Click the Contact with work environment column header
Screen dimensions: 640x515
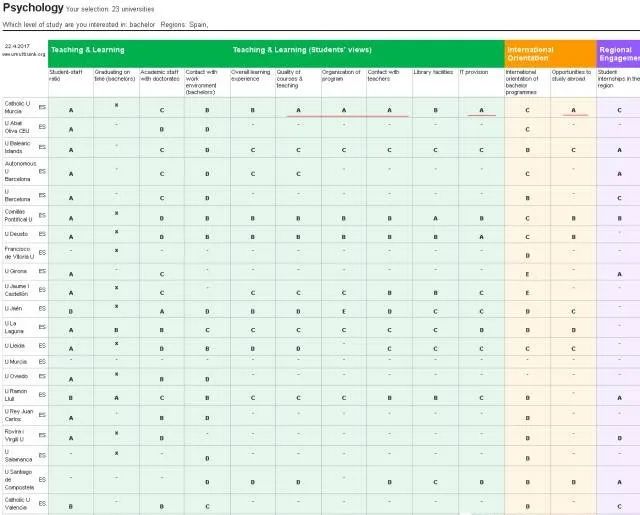(x=201, y=82)
